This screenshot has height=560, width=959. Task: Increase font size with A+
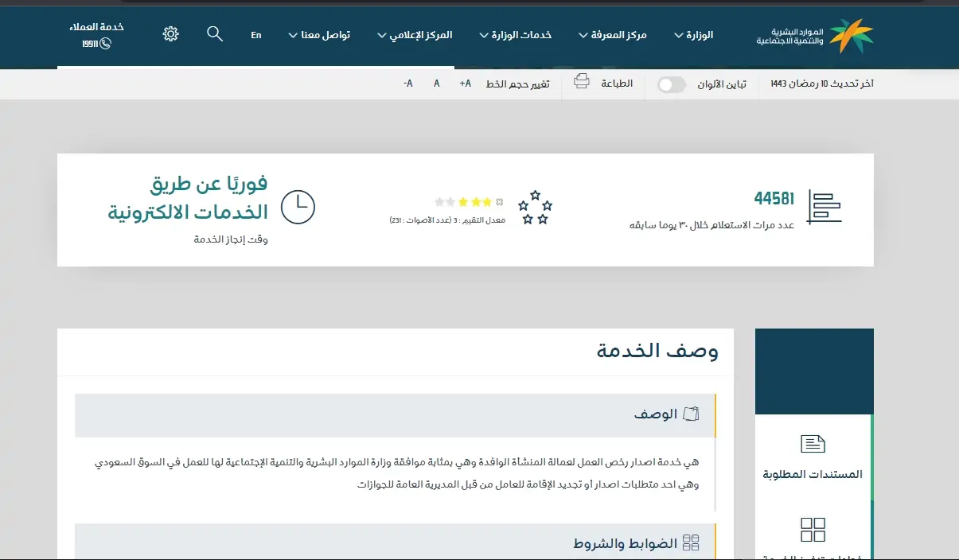[466, 84]
